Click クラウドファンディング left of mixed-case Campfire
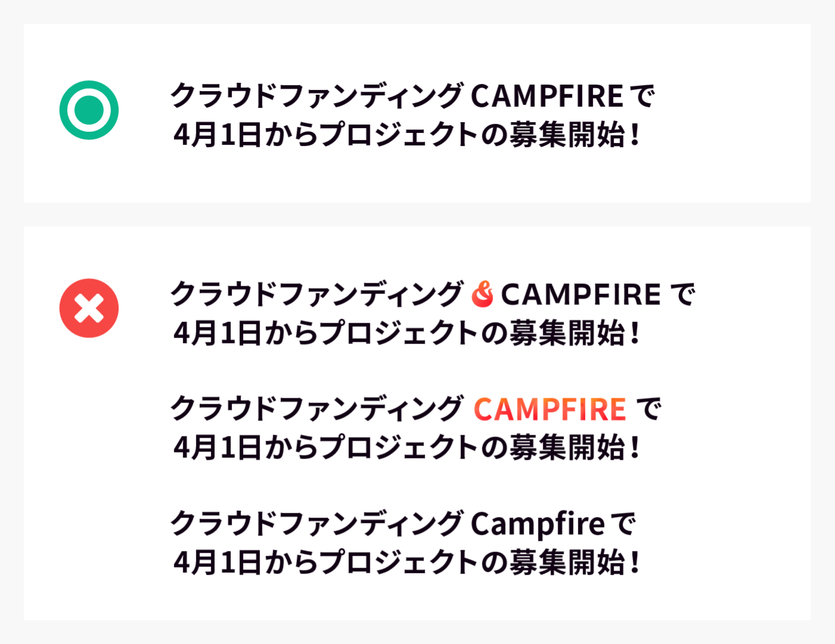Screen dimensions: 835x644 pyautogui.click(x=316, y=524)
